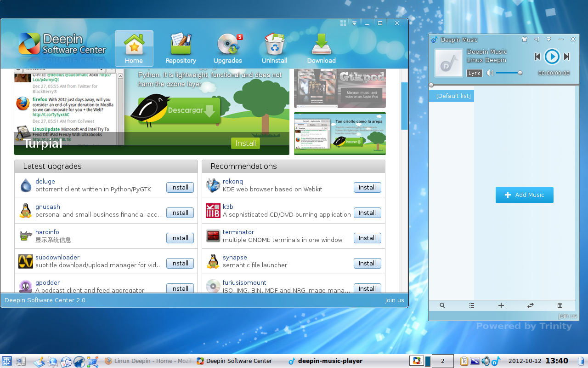Open the Home tab in Software Center
The height and width of the screenshot is (368, 588).
pos(134,48)
